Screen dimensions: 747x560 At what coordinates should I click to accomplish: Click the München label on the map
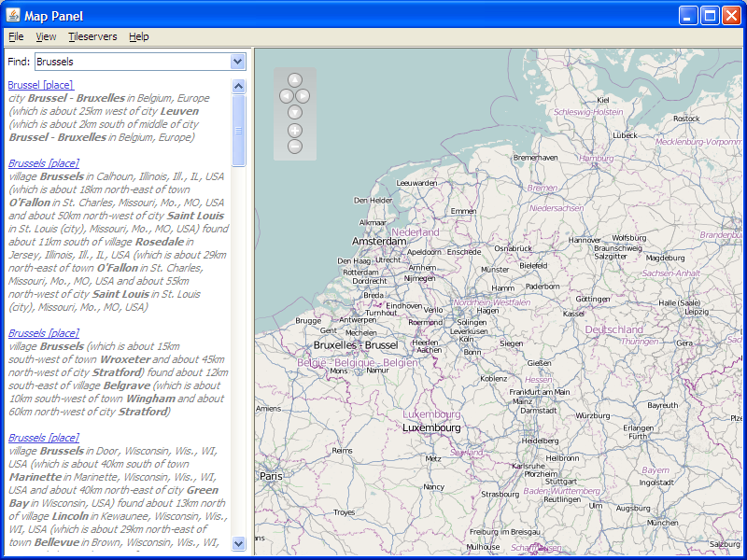pyautogui.click(x=663, y=523)
